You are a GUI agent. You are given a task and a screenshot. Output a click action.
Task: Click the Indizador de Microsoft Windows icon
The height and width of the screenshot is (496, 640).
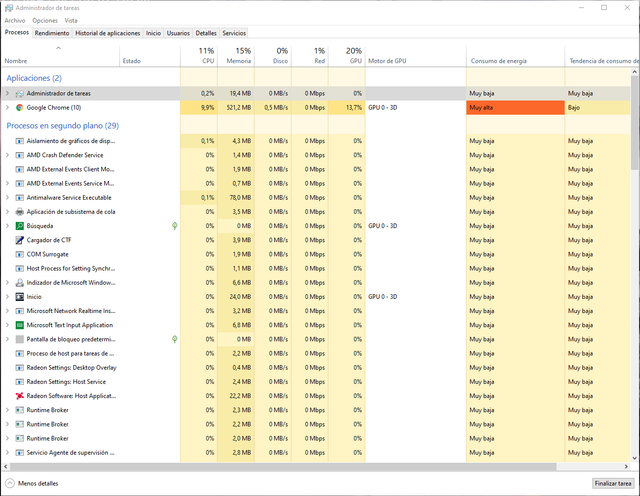(19, 282)
